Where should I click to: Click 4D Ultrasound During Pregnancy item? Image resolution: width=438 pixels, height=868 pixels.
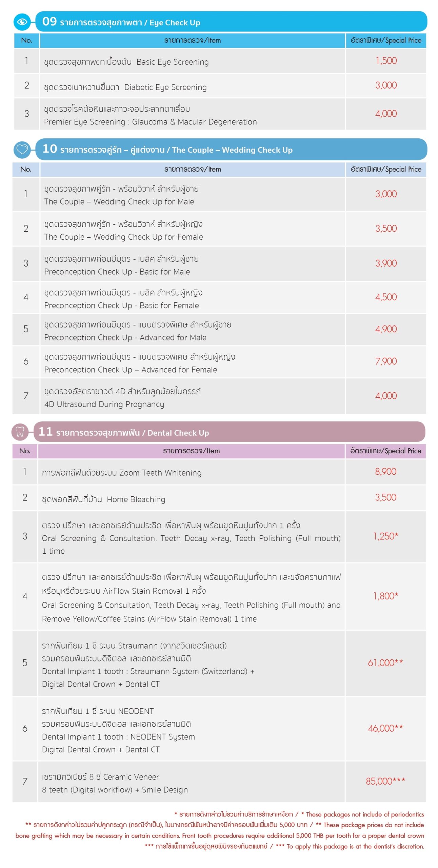point(122,397)
